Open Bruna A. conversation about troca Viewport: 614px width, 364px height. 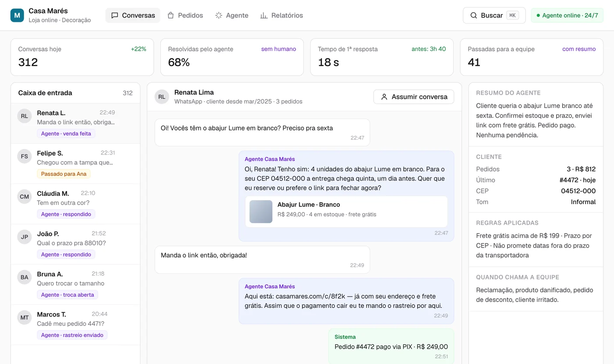75,285
